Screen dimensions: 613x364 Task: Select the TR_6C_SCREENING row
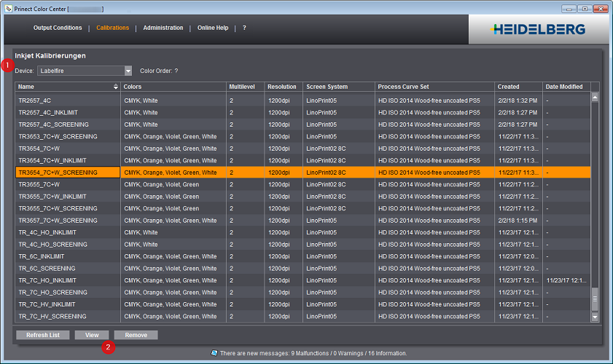click(303, 269)
